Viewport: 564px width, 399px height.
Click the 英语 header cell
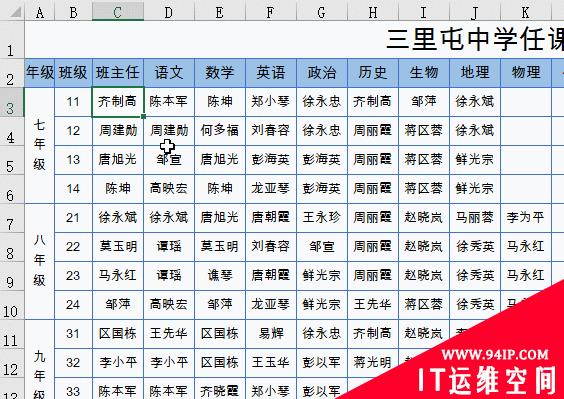tap(270, 73)
